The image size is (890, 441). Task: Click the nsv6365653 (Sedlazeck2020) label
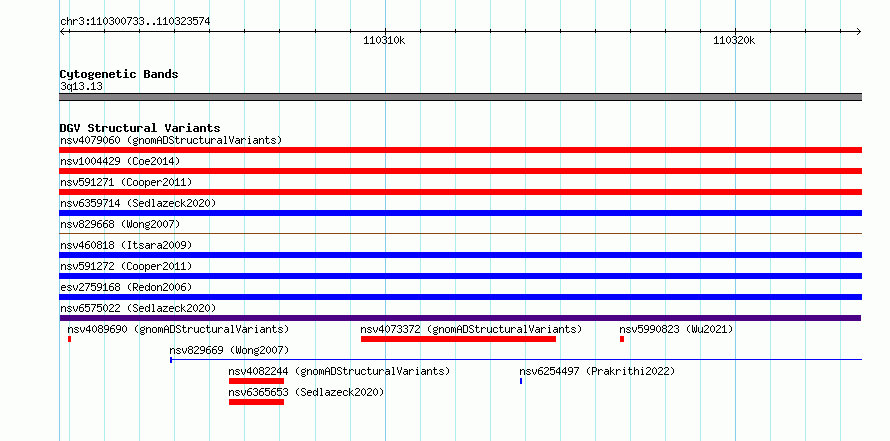pos(307,392)
